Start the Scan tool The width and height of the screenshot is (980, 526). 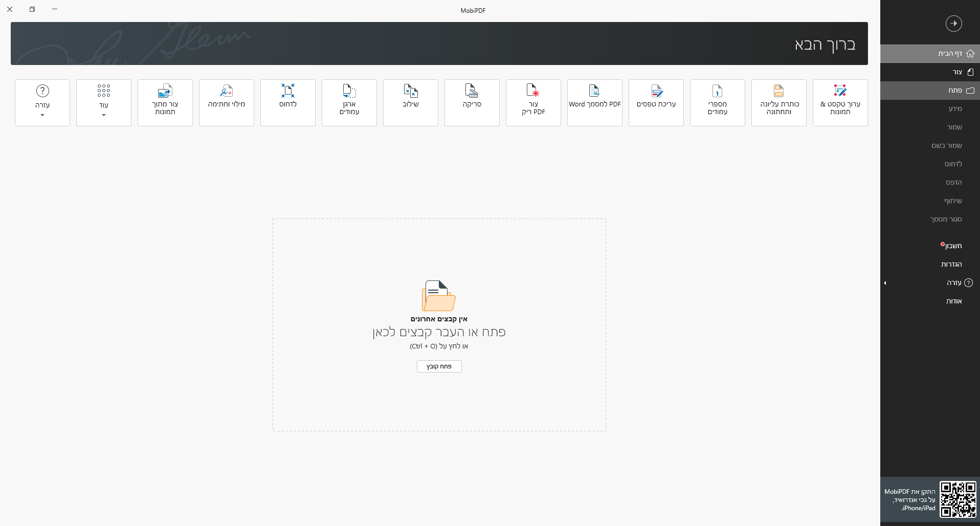tap(472, 102)
